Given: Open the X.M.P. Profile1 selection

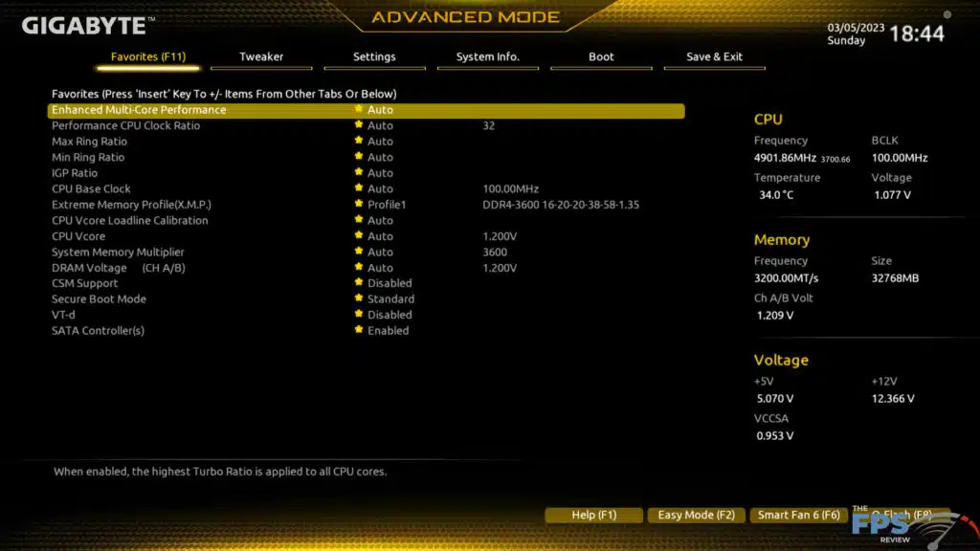Looking at the screenshot, I should click(387, 205).
